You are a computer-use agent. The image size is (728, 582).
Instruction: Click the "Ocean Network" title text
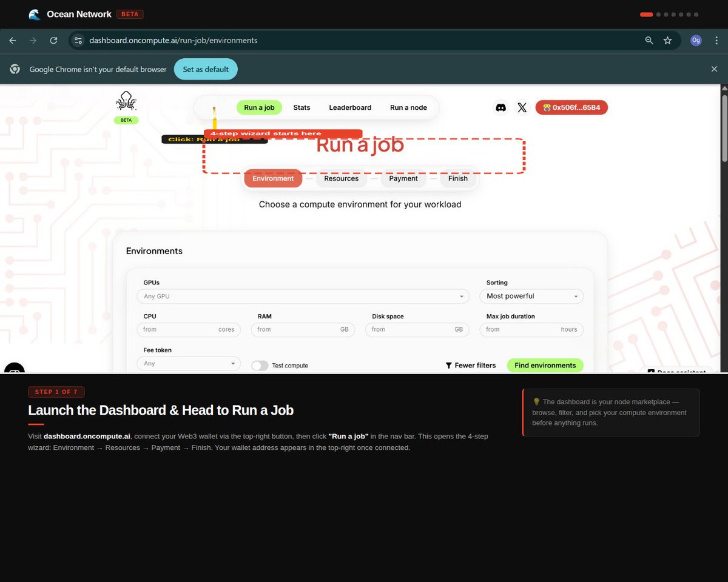point(79,14)
